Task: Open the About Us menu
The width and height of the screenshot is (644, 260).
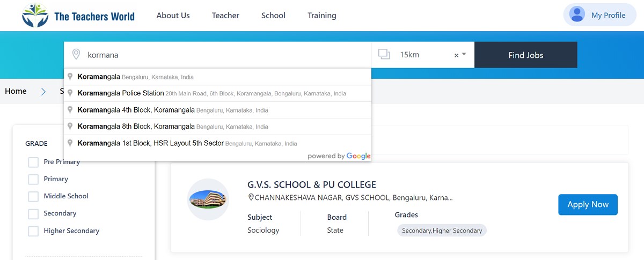Action: [173, 16]
